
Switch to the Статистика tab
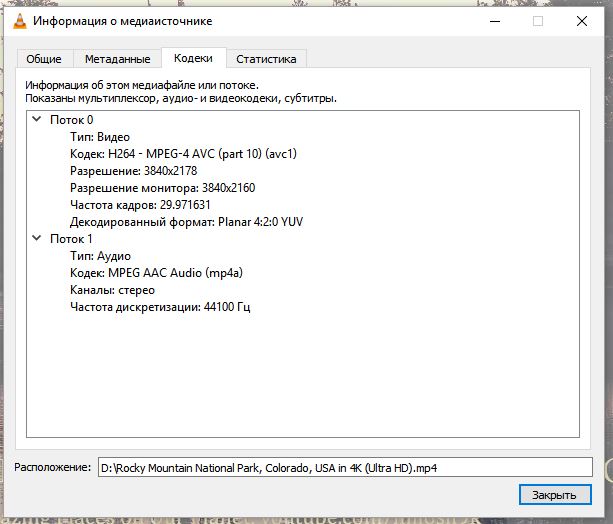pyautogui.click(x=266, y=59)
